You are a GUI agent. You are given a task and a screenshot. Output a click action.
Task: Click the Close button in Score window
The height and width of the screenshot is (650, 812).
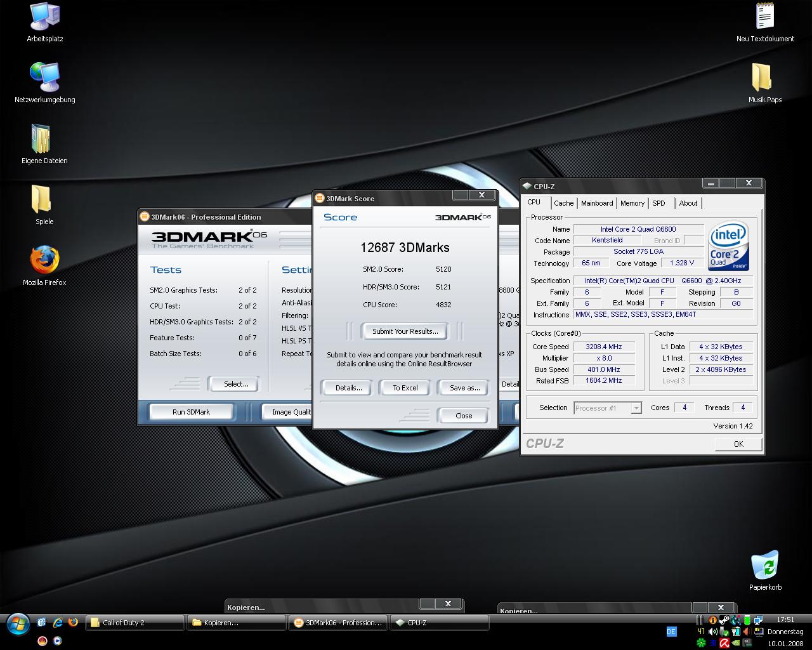pos(464,416)
